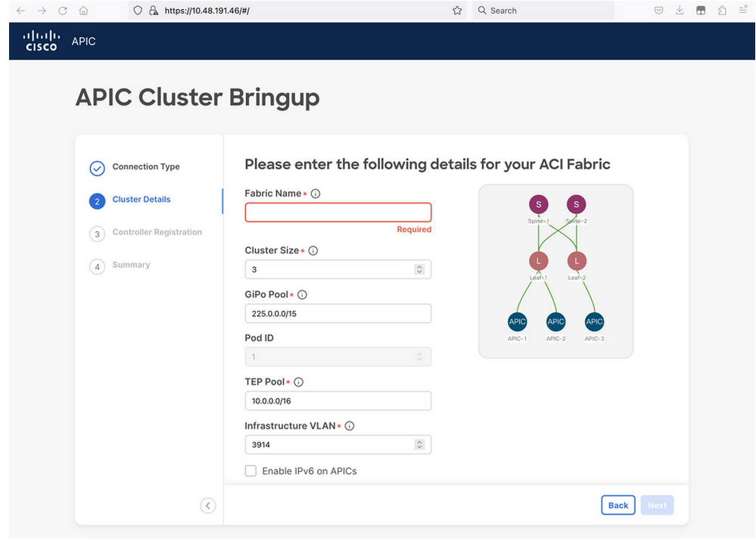
Task: Click the Spine-1 node in the topology
Action: click(x=539, y=204)
